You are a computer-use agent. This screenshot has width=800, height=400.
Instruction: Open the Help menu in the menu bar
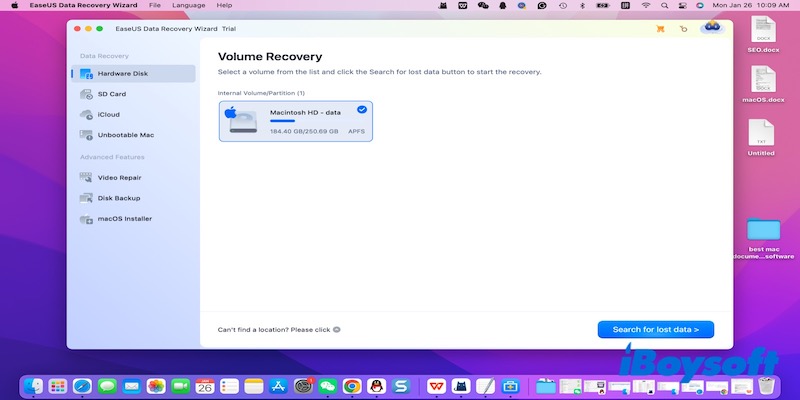coord(225,5)
